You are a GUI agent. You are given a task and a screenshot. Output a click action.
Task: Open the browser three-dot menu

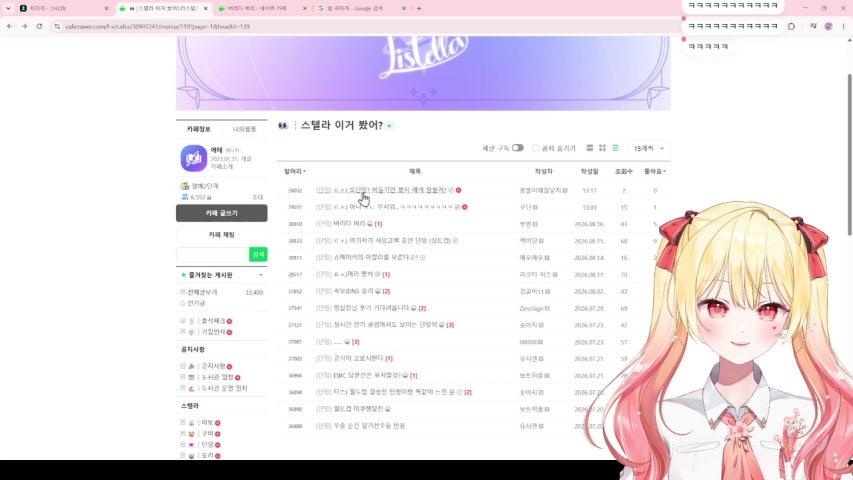point(844,26)
